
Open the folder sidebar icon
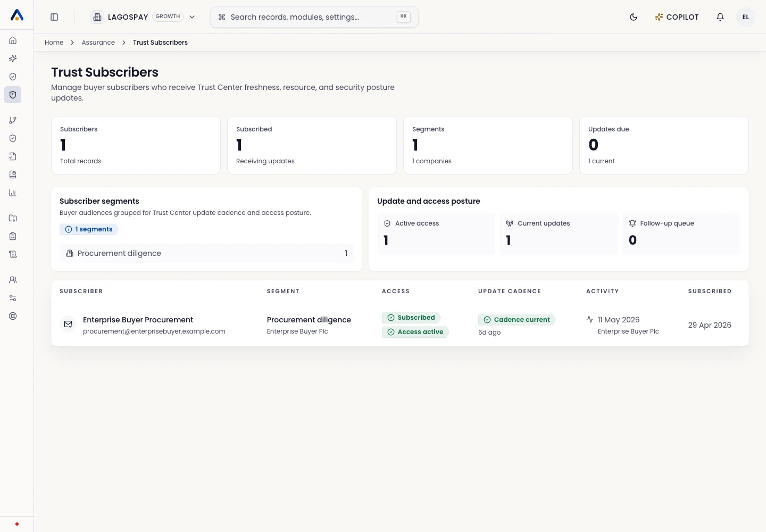tap(13, 218)
